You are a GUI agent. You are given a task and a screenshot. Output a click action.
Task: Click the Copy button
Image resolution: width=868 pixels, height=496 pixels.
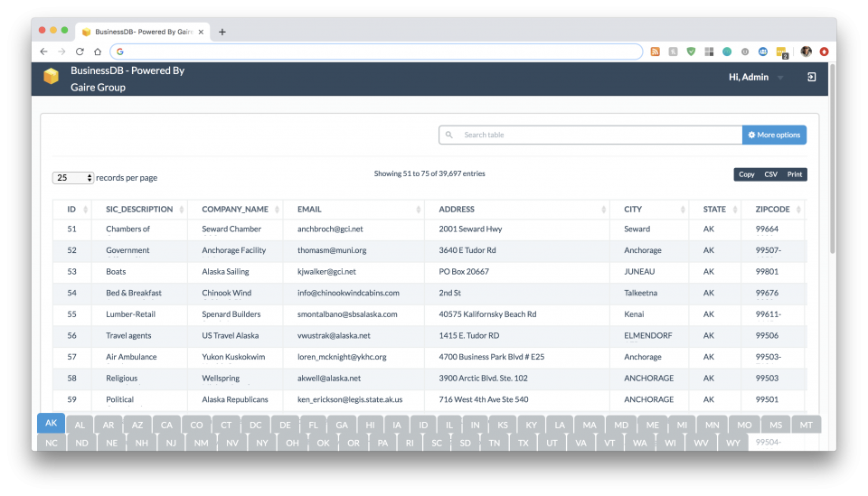(x=746, y=174)
